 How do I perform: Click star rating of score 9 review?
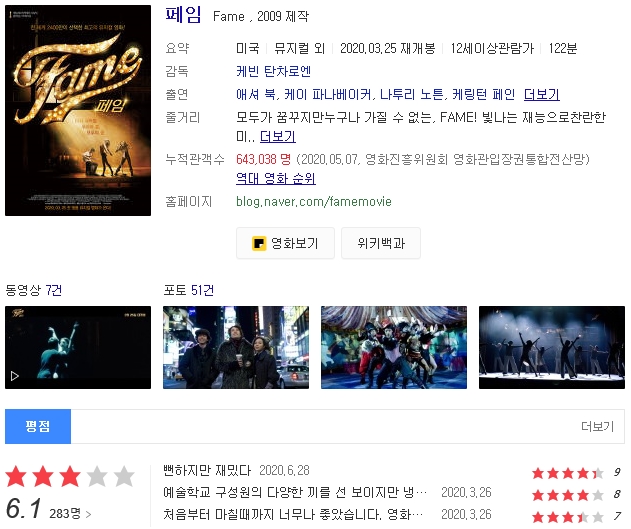click(x=568, y=473)
